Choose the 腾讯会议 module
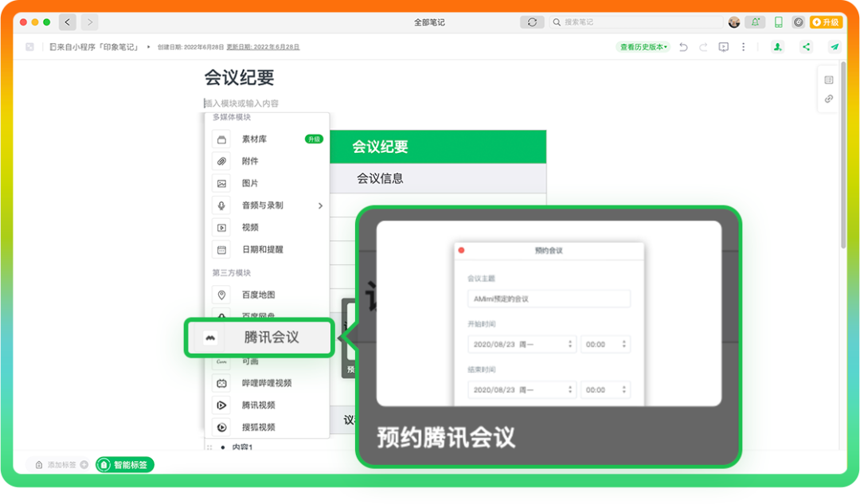Screen dimensions: 860x504 click(x=260, y=338)
